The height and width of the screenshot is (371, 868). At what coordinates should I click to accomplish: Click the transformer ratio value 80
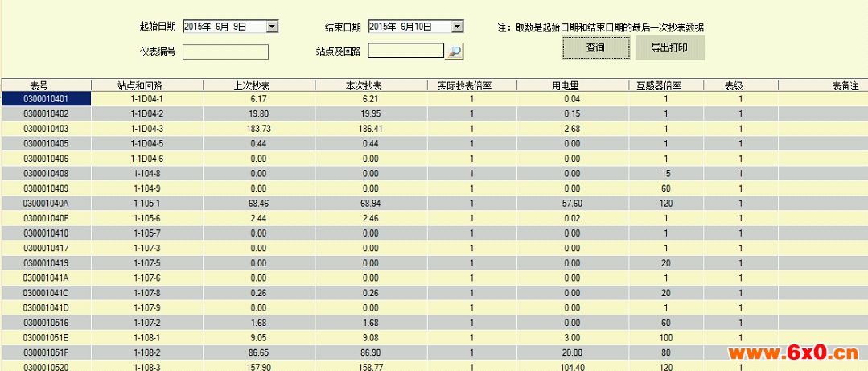point(667,352)
